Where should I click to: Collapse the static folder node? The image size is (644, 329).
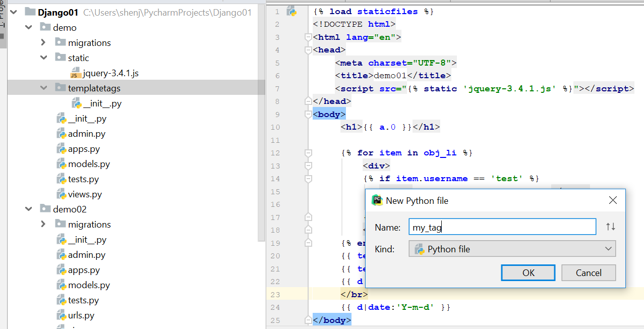coord(44,58)
